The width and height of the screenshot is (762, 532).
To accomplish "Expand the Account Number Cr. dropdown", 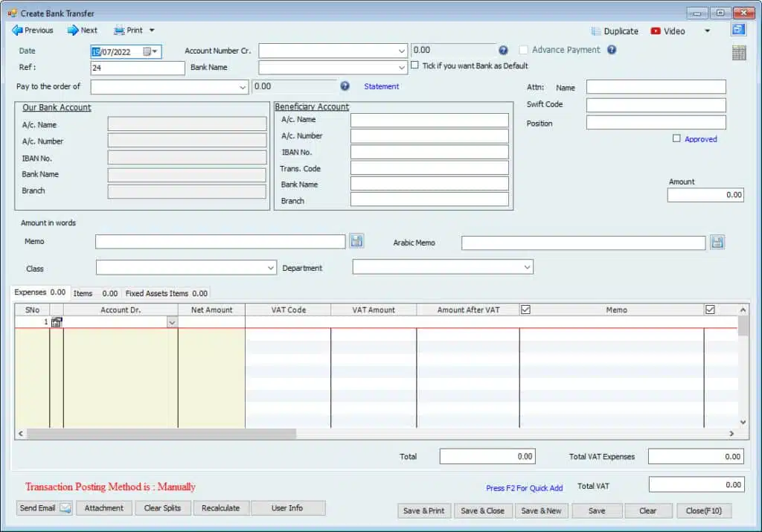I will point(402,51).
